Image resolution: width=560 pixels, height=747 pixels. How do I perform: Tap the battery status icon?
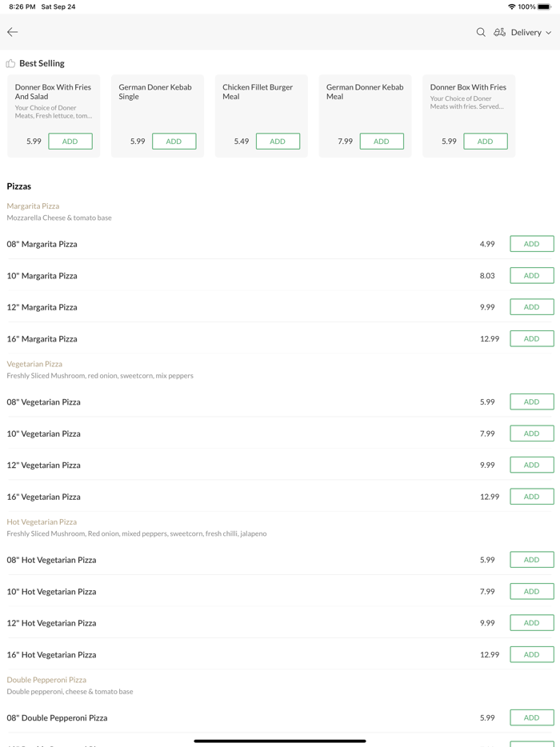click(x=545, y=6)
